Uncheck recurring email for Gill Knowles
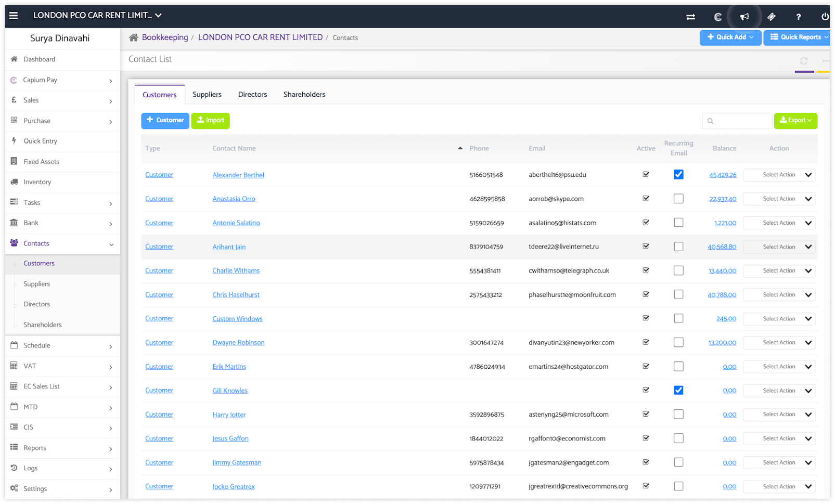 [x=678, y=391]
